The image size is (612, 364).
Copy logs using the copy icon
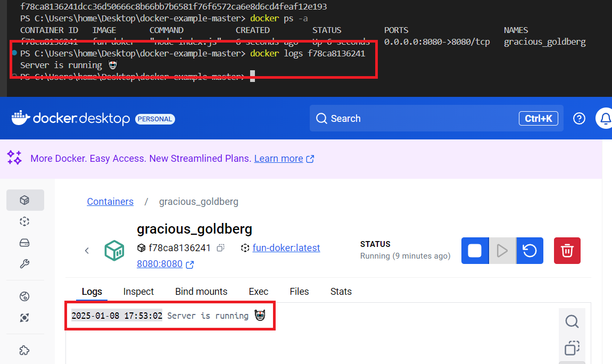pyautogui.click(x=572, y=348)
